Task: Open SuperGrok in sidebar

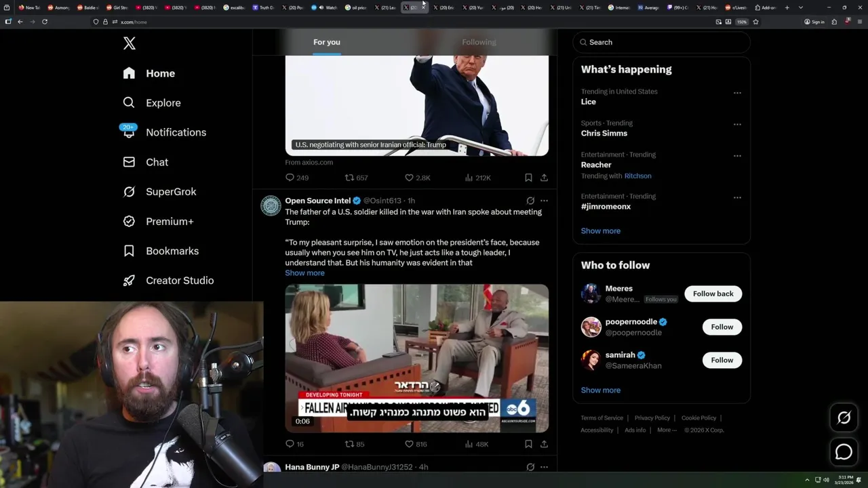Action: pos(159,192)
